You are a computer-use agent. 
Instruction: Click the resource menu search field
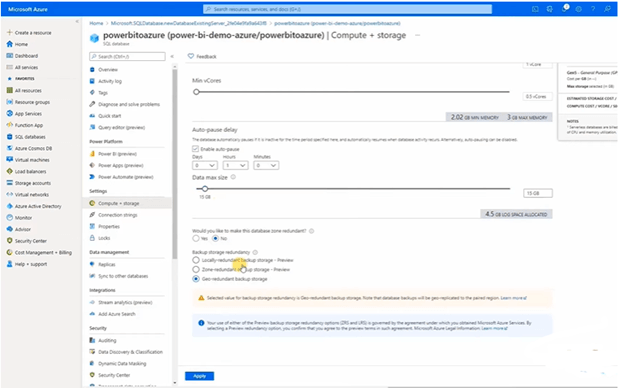[127, 57]
